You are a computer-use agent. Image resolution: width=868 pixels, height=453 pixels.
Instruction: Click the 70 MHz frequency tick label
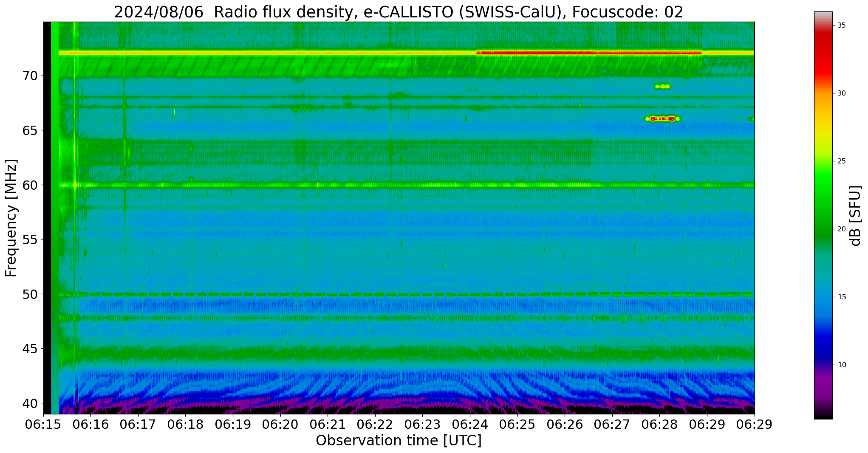tap(30, 76)
